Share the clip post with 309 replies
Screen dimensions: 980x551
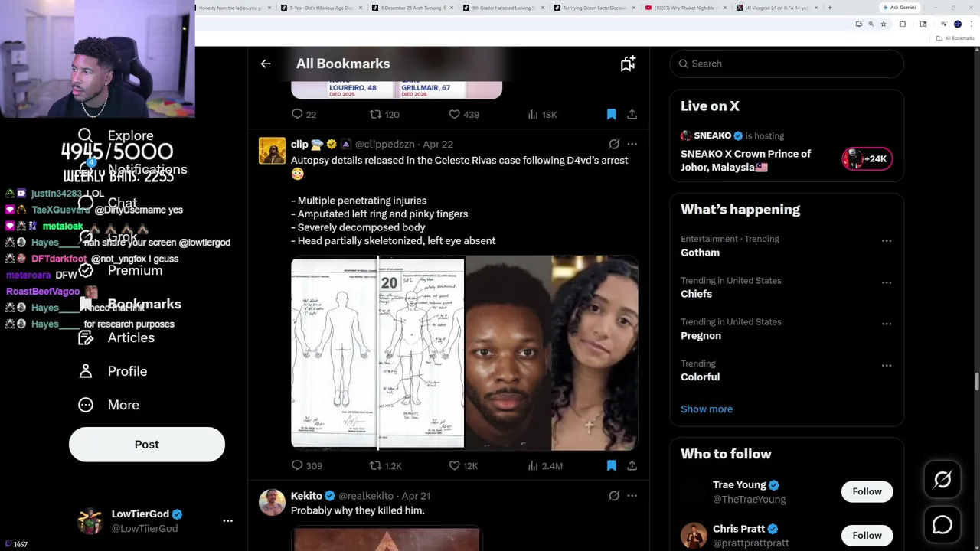[632, 465]
